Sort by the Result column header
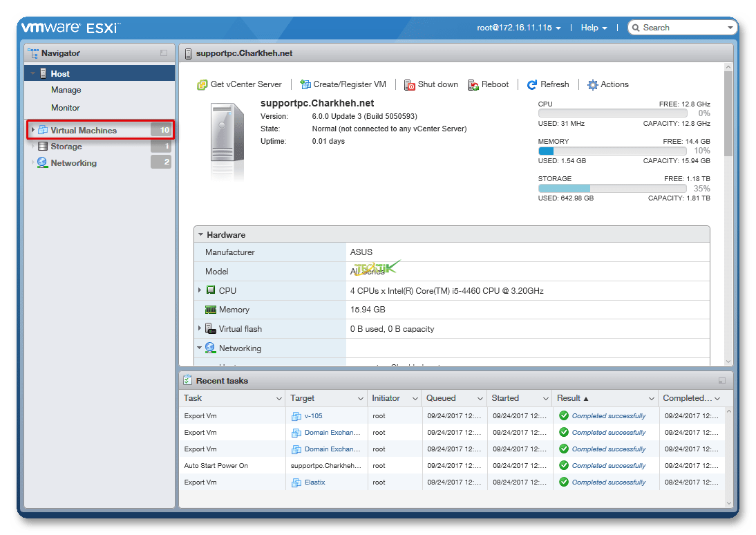Screen dimensions: 756x535 click(x=572, y=398)
